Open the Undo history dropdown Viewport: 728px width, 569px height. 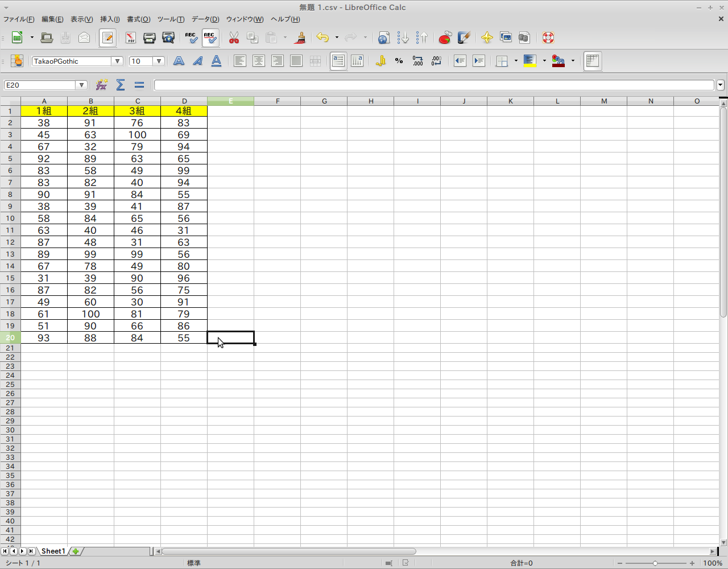click(x=337, y=38)
